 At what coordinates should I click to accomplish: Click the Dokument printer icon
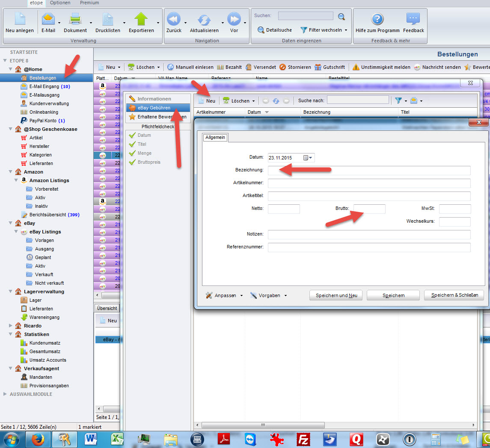pyautogui.click(x=75, y=19)
